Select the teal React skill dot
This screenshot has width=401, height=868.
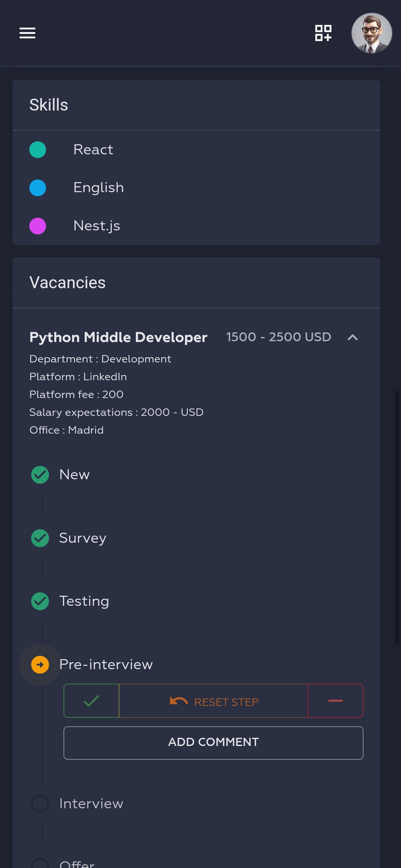pos(38,150)
